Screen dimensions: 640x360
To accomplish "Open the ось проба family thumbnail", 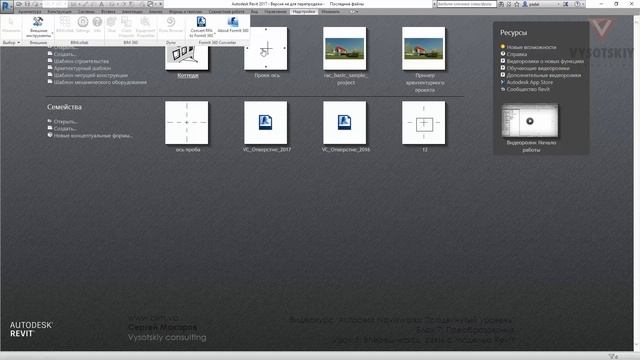I will 187,123.
